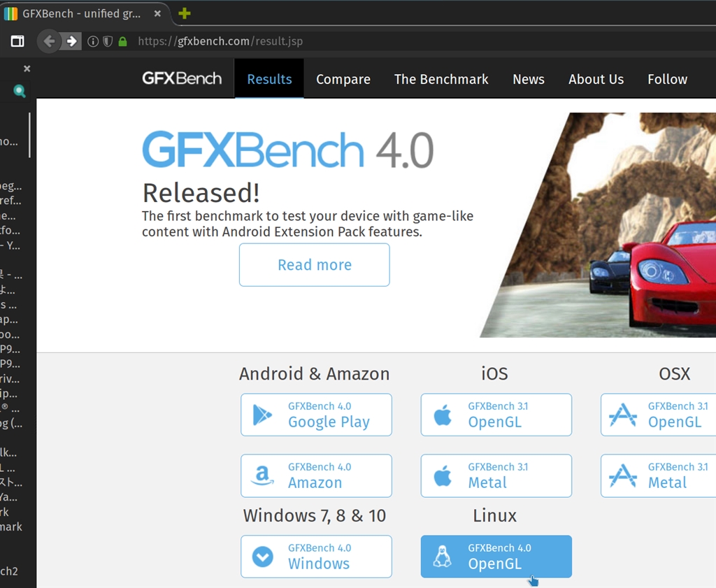This screenshot has width=716, height=588.
Task: Go to The Benchmark page
Action: click(x=441, y=79)
